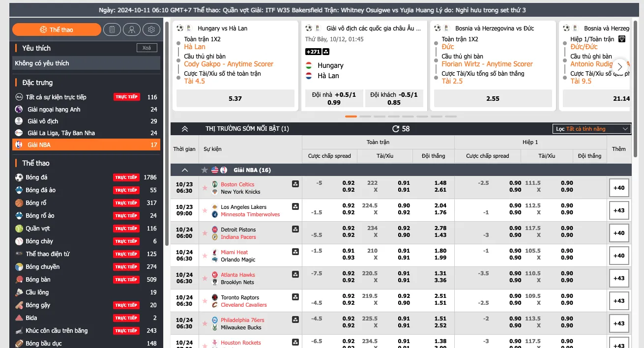Click the baseball icon beside Bóng chày
644x348 pixels.
(19, 241)
